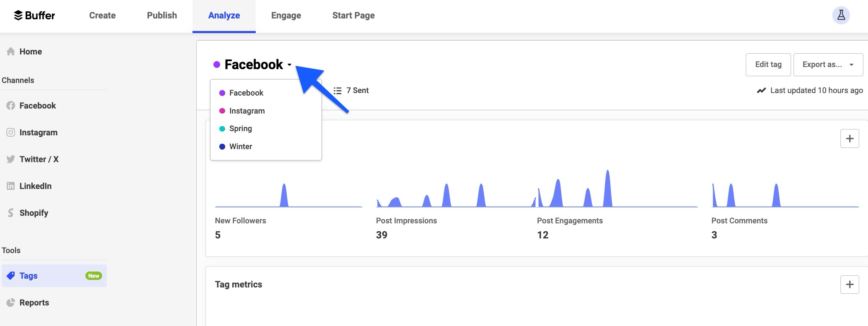868x326 pixels.
Task: Open Home in the sidebar
Action: (31, 52)
